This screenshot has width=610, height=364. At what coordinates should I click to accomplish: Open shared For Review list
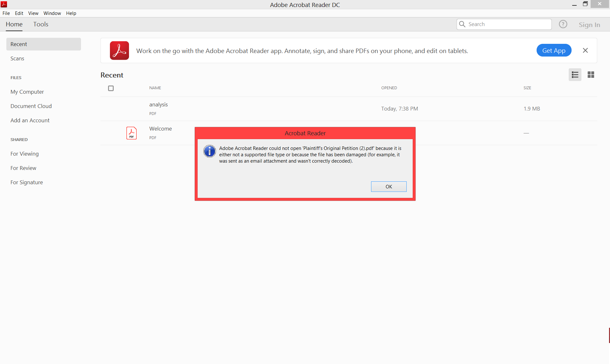pyautogui.click(x=23, y=168)
